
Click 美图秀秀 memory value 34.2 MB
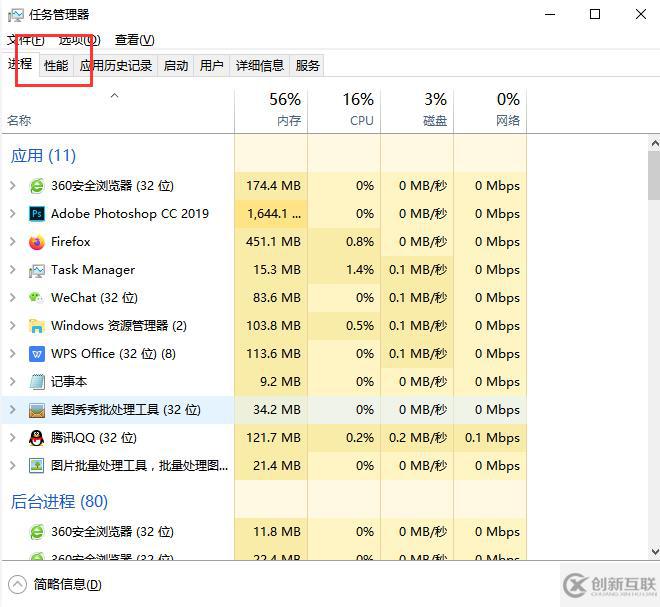point(277,410)
